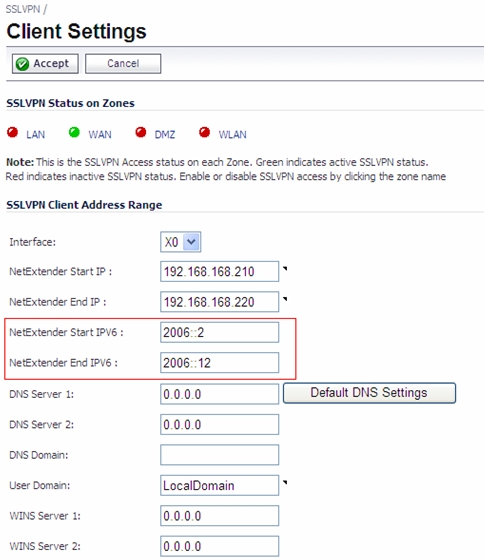
Task: Focus the empty DNS Domain field
Action: tap(219, 455)
